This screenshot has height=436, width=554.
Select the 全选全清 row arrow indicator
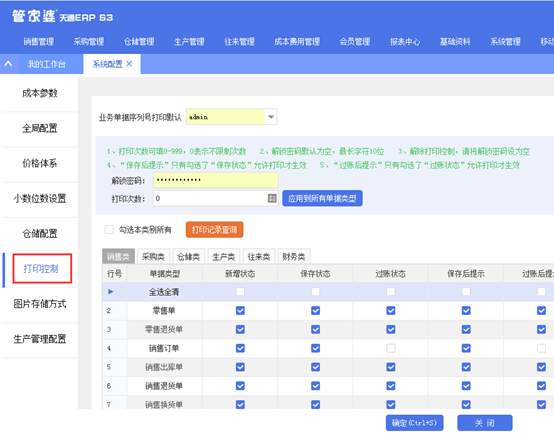(x=111, y=291)
